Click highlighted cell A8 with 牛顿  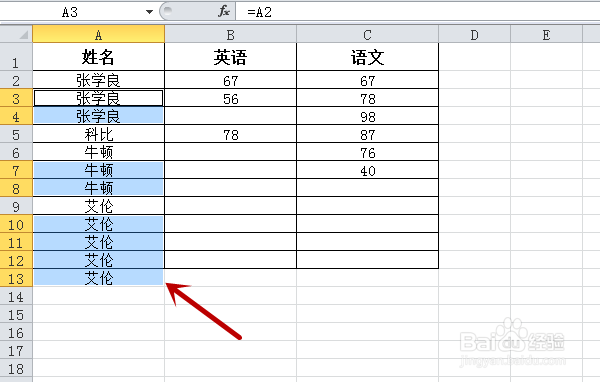(99, 188)
